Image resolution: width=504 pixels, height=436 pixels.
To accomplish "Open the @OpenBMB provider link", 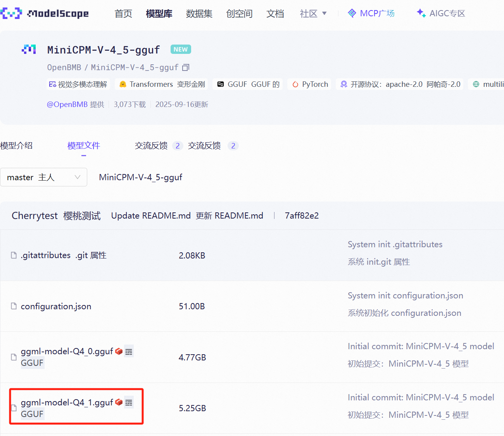I will tap(67, 104).
